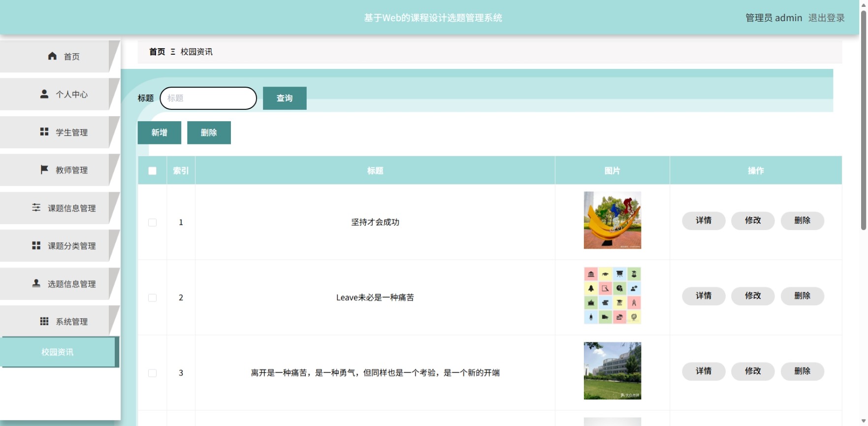Check the row 1 checkbox for 坚持才会成功
The width and height of the screenshot is (868, 426).
point(153,223)
